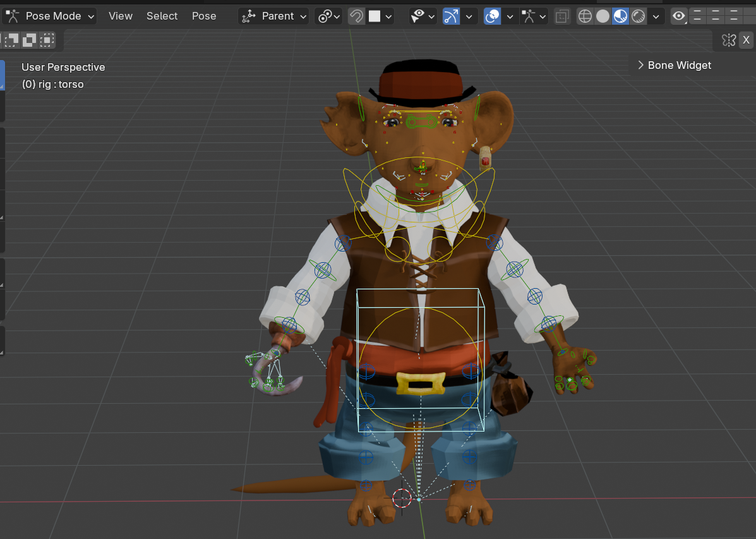Change Parent transform orientation dropdown
The image size is (756, 539).
[275, 16]
